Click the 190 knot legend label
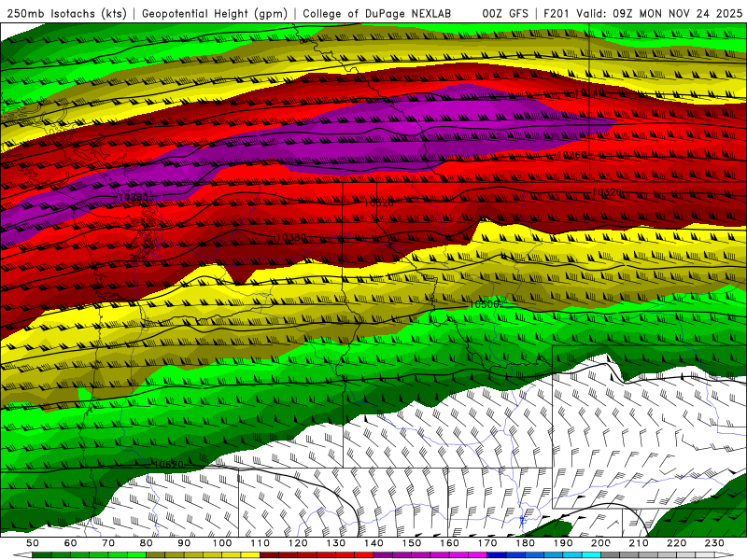747x560 pixels. (564, 543)
